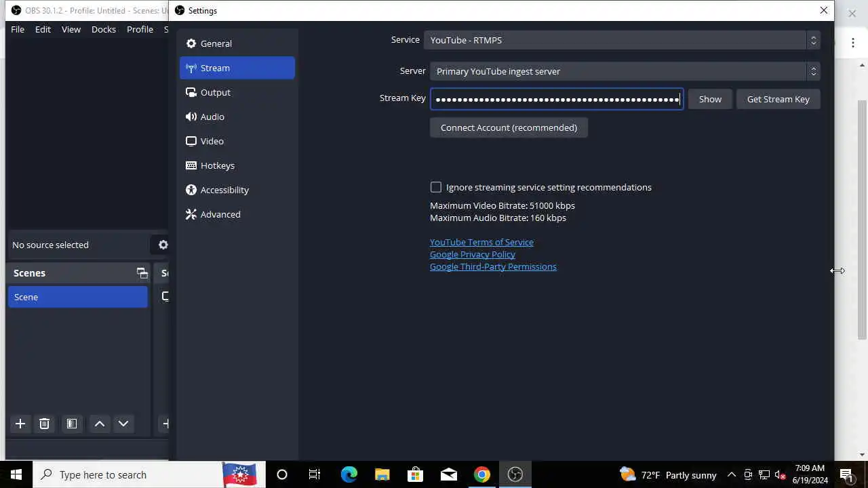Open the notification center icon
Screen dimensions: 868x488
(846, 474)
